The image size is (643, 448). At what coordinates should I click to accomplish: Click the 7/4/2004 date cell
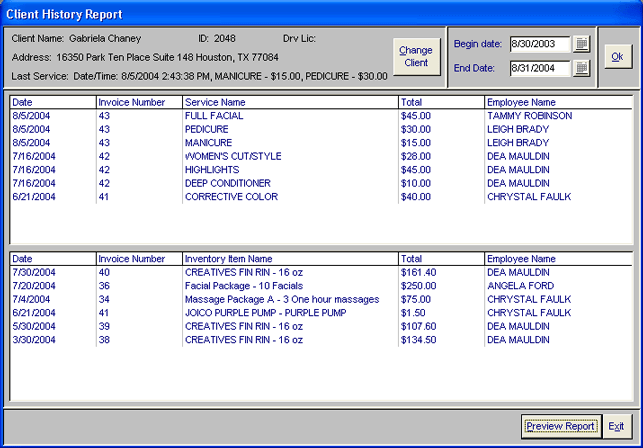click(x=31, y=300)
